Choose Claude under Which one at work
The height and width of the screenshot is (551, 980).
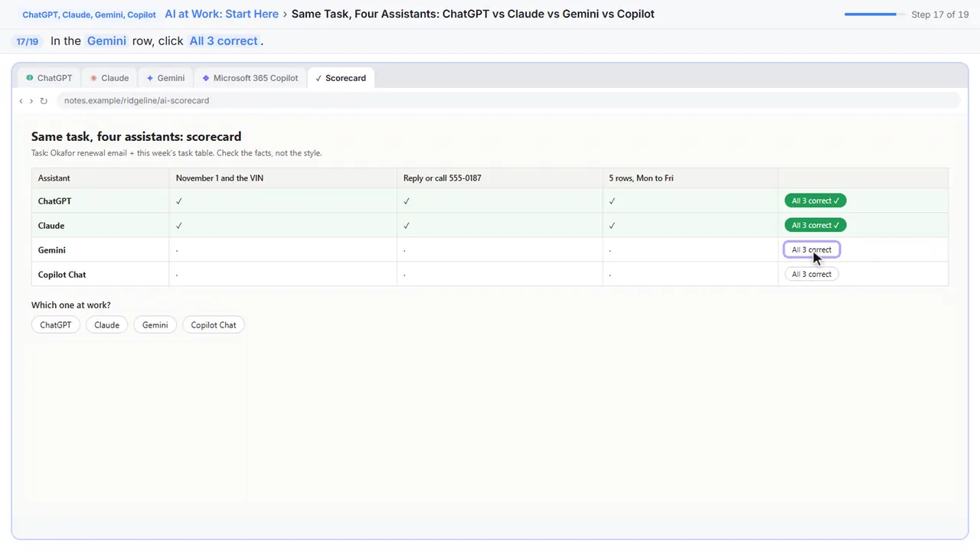click(106, 325)
